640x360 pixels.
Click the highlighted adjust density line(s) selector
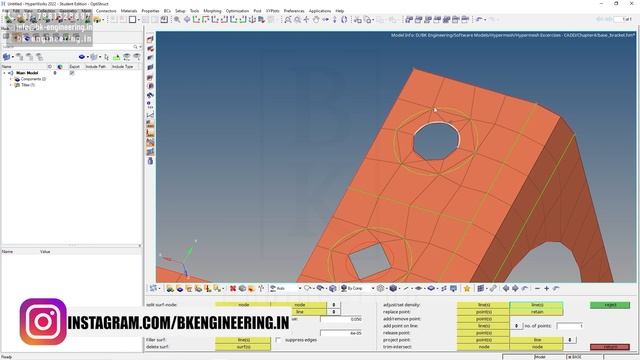tap(537, 305)
